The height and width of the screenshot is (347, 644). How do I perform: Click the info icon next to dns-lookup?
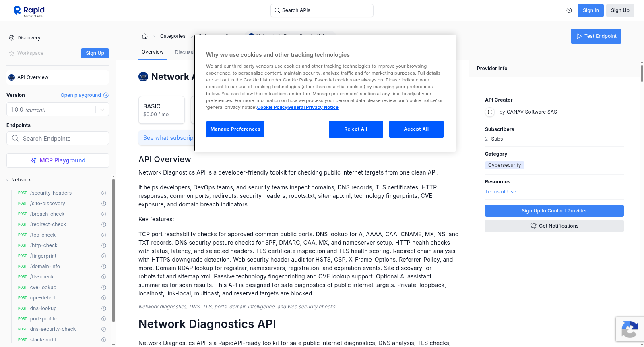(x=104, y=308)
